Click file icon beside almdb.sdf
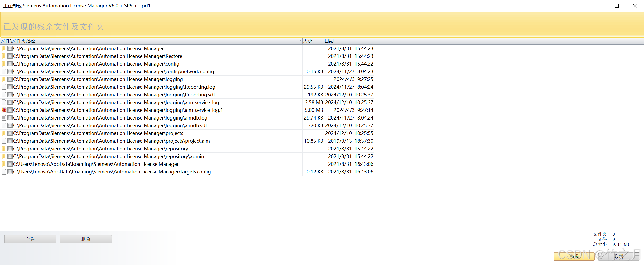The image size is (644, 265). 4,125
